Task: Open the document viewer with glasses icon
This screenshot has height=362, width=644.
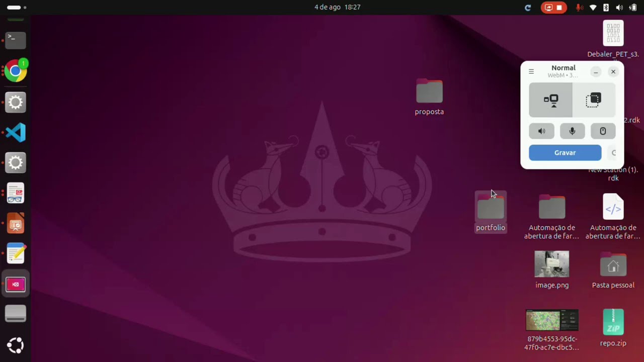Action: point(16,193)
